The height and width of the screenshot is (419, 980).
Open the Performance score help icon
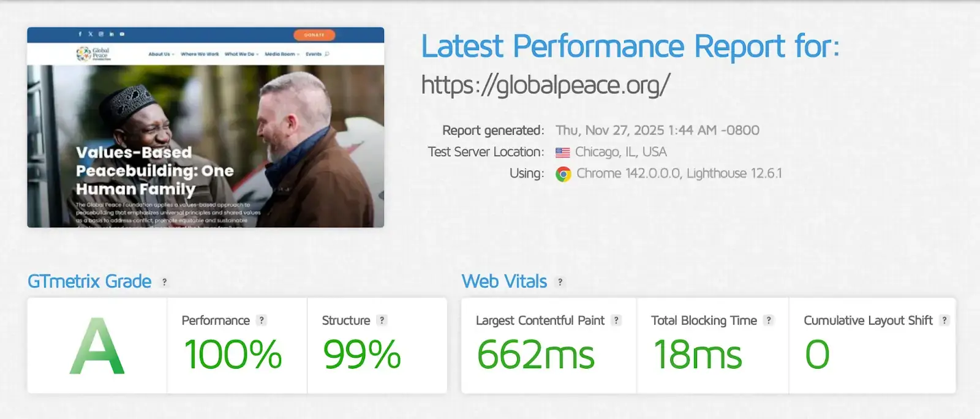262,320
